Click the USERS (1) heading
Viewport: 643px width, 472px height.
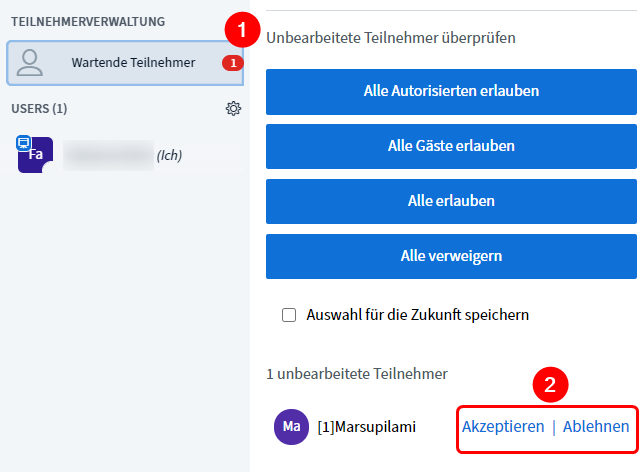pyautogui.click(x=39, y=108)
